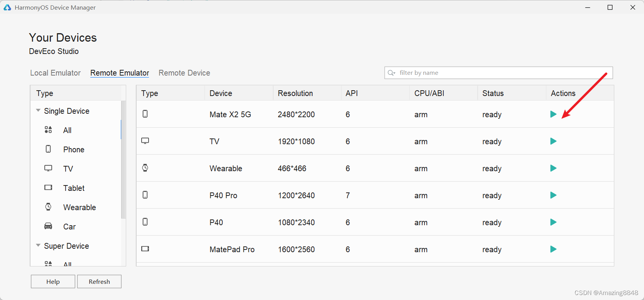Select the MatePad Pro device name
This screenshot has height=300, width=644.
(x=232, y=249)
